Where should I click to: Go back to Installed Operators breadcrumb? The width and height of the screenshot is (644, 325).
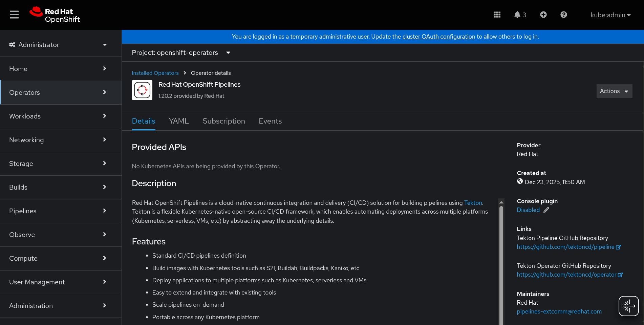pyautogui.click(x=155, y=73)
